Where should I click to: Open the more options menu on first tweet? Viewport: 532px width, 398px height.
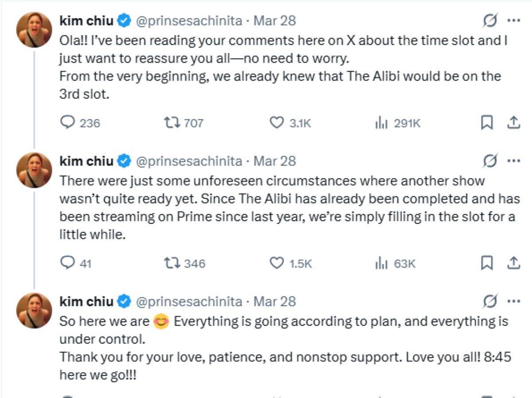pyautogui.click(x=513, y=20)
